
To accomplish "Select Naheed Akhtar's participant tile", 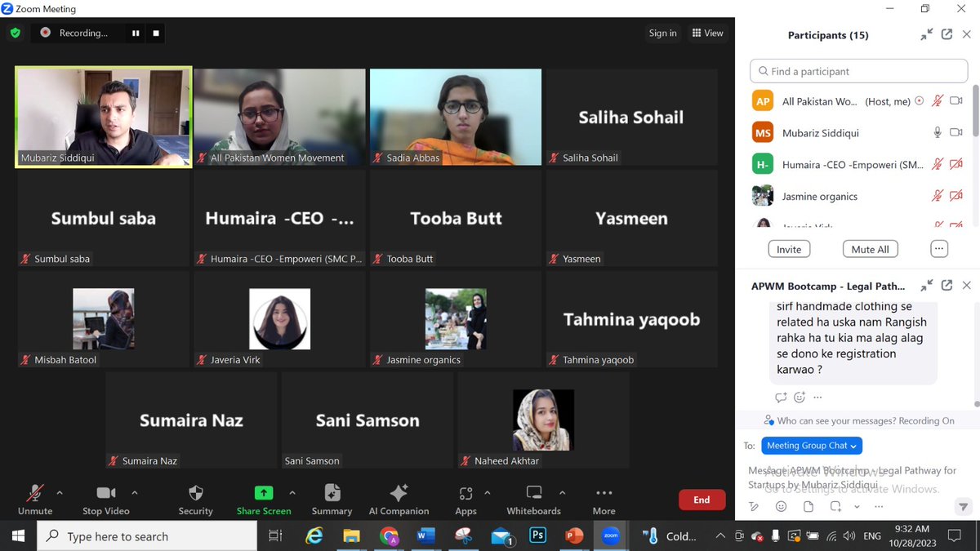I will pyautogui.click(x=543, y=420).
